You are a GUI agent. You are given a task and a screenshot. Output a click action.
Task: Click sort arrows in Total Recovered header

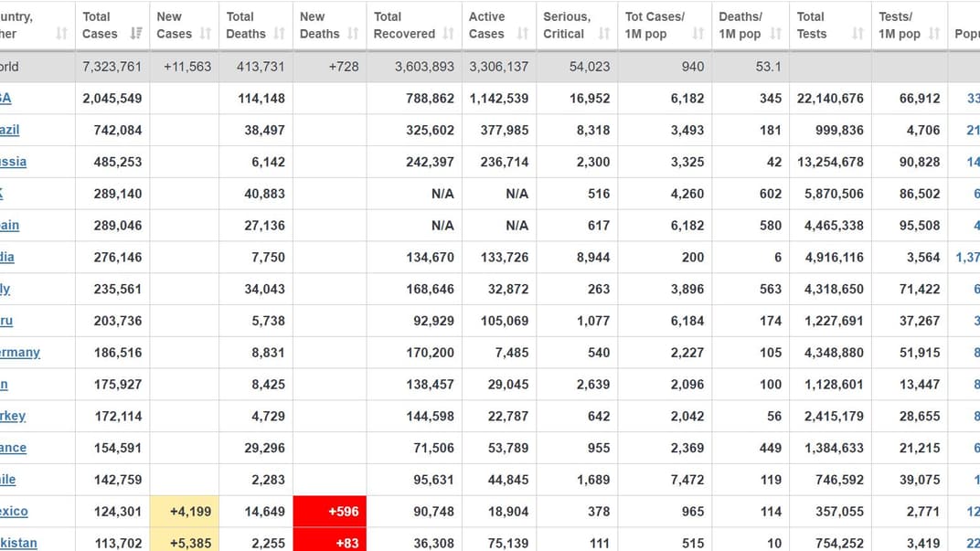coord(448,34)
